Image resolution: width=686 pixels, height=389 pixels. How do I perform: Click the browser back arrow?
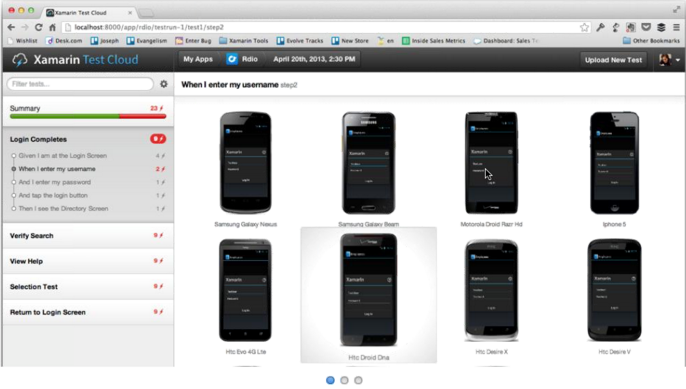11,27
